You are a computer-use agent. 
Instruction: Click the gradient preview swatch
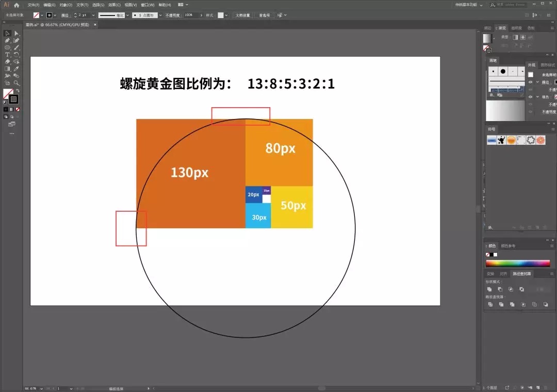487,38
